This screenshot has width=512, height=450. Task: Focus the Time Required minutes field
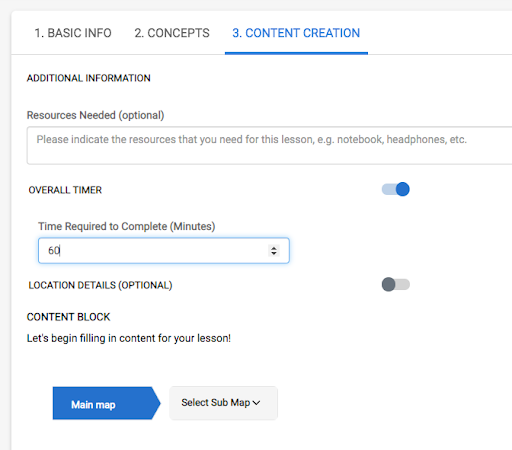pyautogui.click(x=164, y=250)
